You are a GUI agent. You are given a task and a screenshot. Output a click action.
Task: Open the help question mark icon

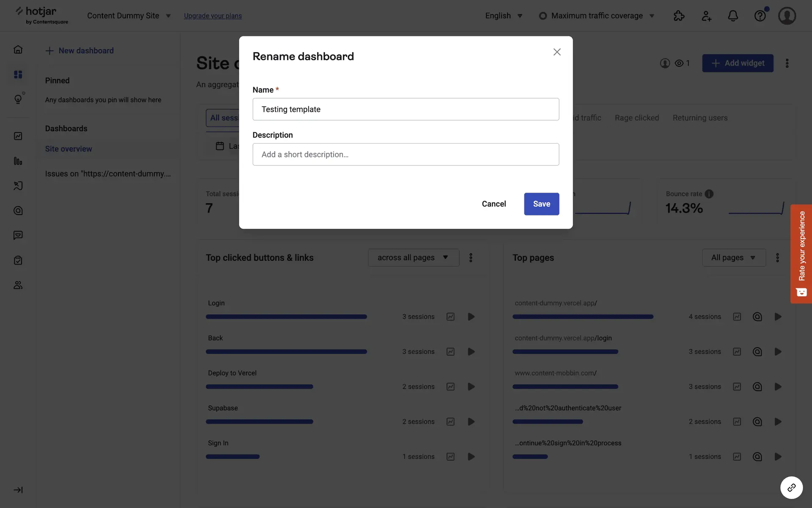[760, 16]
